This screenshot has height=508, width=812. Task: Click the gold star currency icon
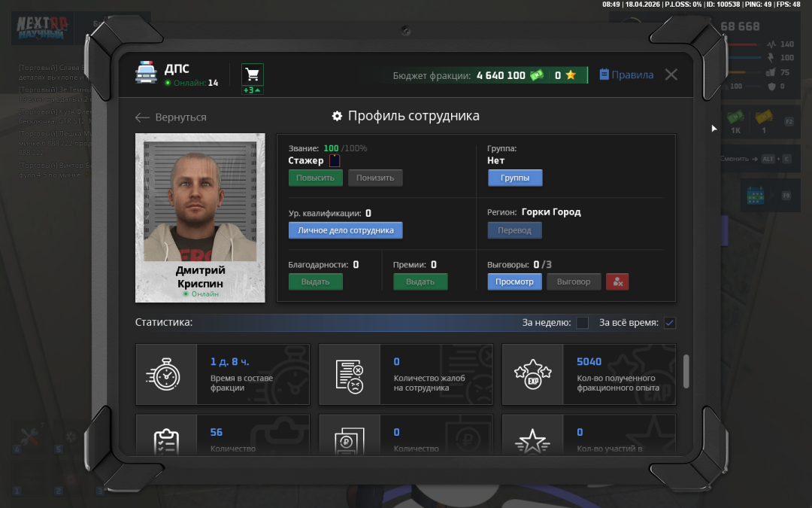[x=571, y=75]
